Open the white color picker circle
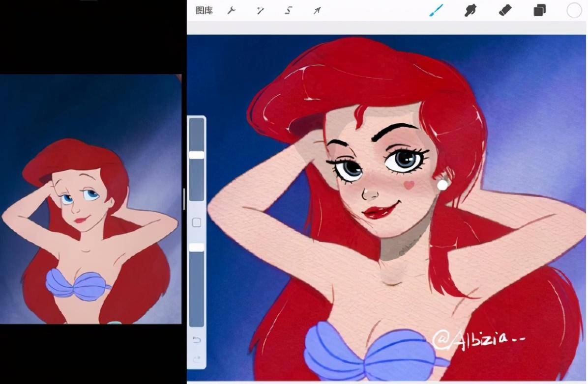Viewport: 588px width, 384px height. (574, 10)
